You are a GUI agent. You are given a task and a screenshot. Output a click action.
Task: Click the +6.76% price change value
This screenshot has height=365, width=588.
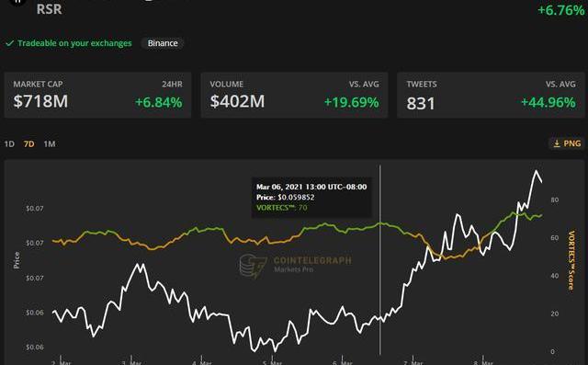(561, 10)
